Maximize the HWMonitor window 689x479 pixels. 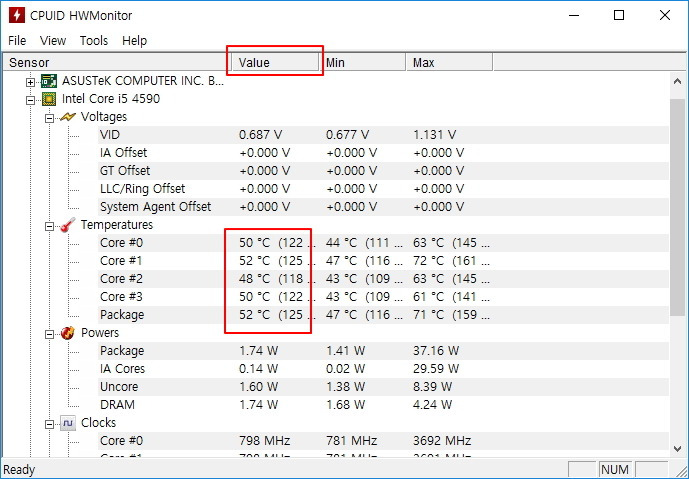[x=619, y=15]
